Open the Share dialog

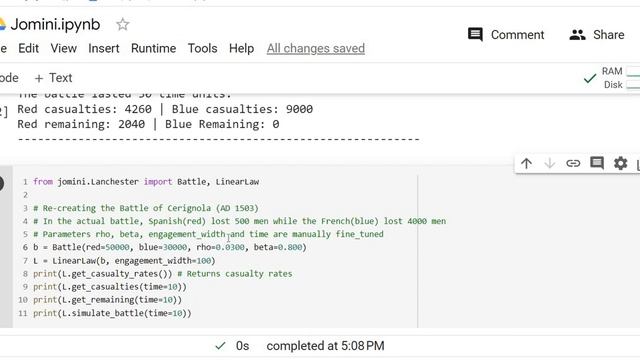pos(597,35)
